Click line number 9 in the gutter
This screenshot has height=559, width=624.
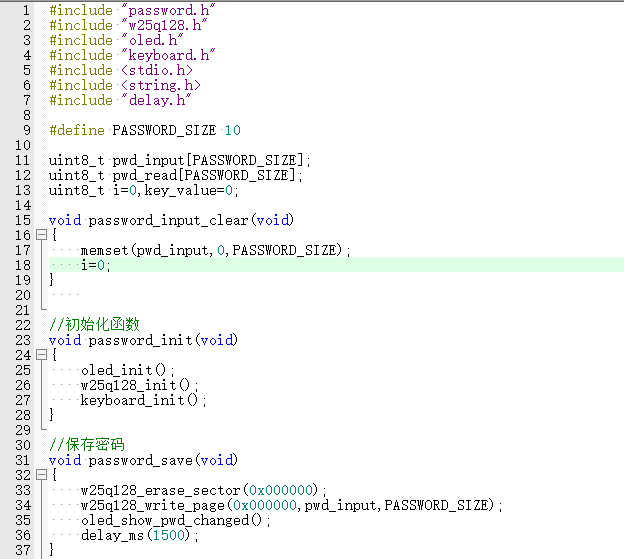tap(27, 130)
